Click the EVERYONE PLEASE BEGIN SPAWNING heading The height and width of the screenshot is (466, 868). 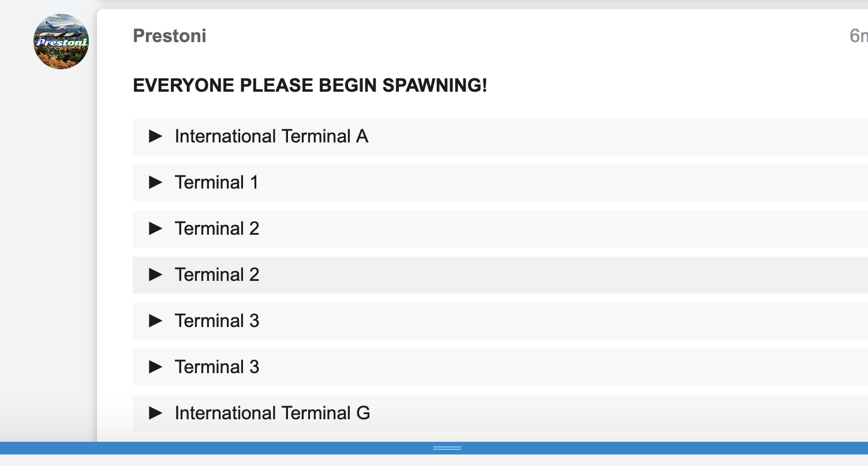[310, 86]
